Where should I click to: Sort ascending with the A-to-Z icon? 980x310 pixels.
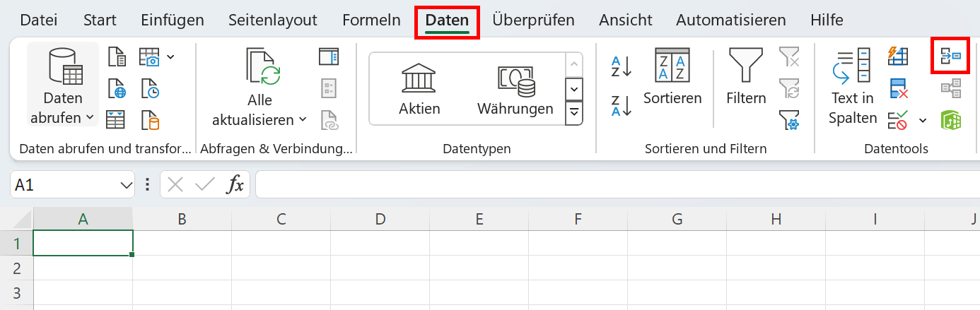click(621, 67)
